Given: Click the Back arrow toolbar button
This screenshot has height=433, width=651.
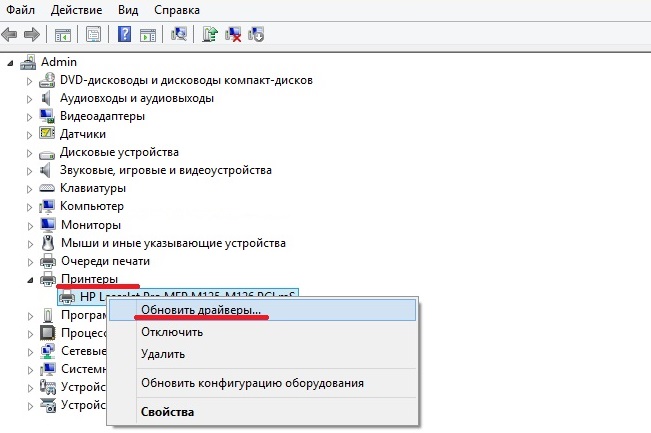Looking at the screenshot, I should (10, 34).
